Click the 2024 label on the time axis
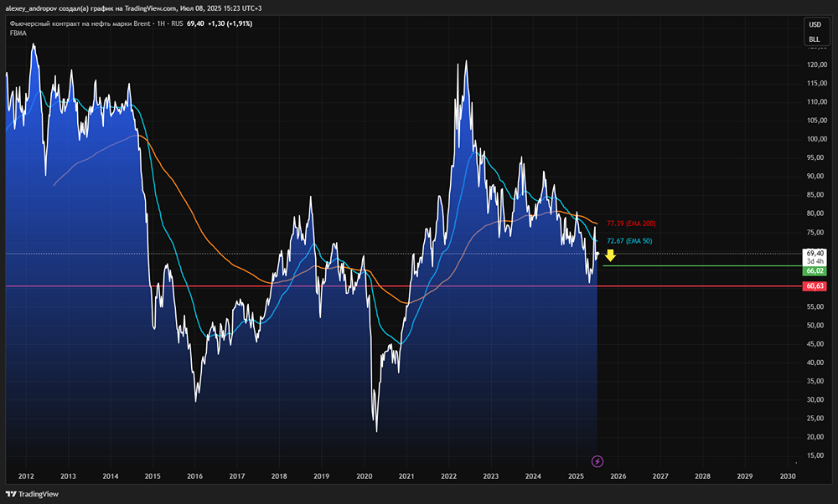This screenshot has width=838, height=504. [533, 476]
